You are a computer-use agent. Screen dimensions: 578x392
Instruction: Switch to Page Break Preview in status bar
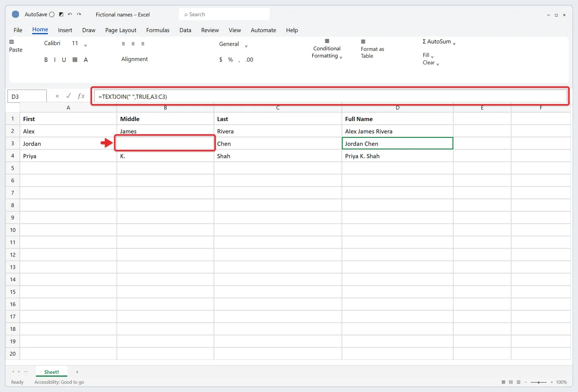pyautogui.click(x=519, y=382)
